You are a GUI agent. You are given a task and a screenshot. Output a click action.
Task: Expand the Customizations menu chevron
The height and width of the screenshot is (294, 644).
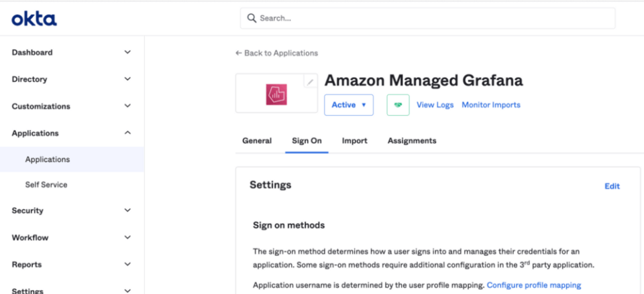[127, 106]
